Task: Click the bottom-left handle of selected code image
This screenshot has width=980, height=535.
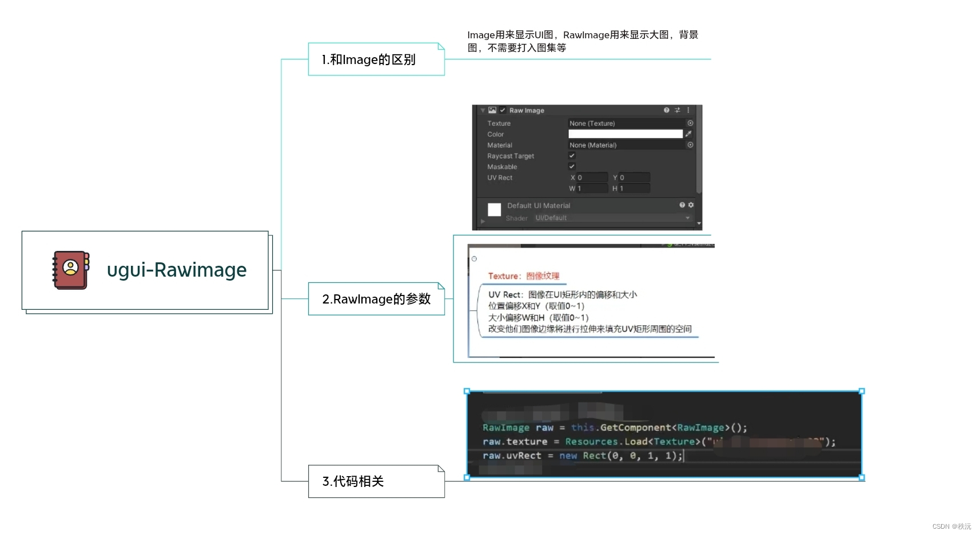Action: (467, 477)
